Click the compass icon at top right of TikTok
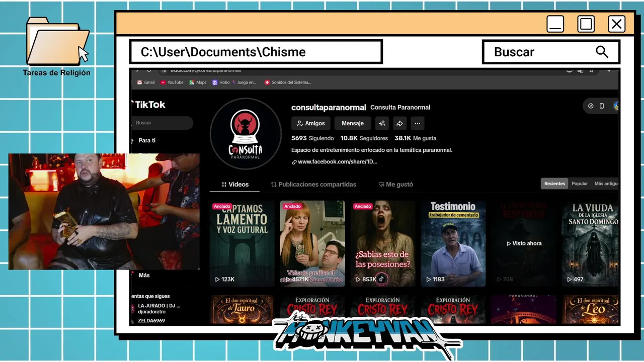The width and height of the screenshot is (644, 362). (591, 106)
